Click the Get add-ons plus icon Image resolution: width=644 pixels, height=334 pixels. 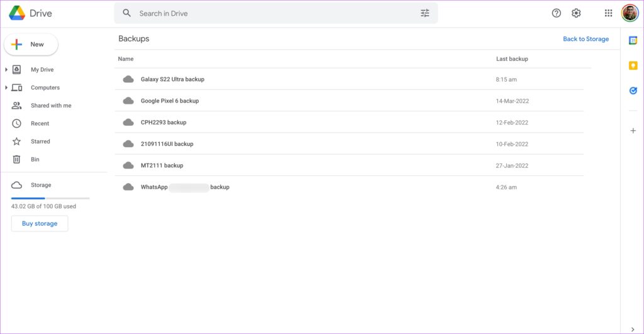pos(633,131)
